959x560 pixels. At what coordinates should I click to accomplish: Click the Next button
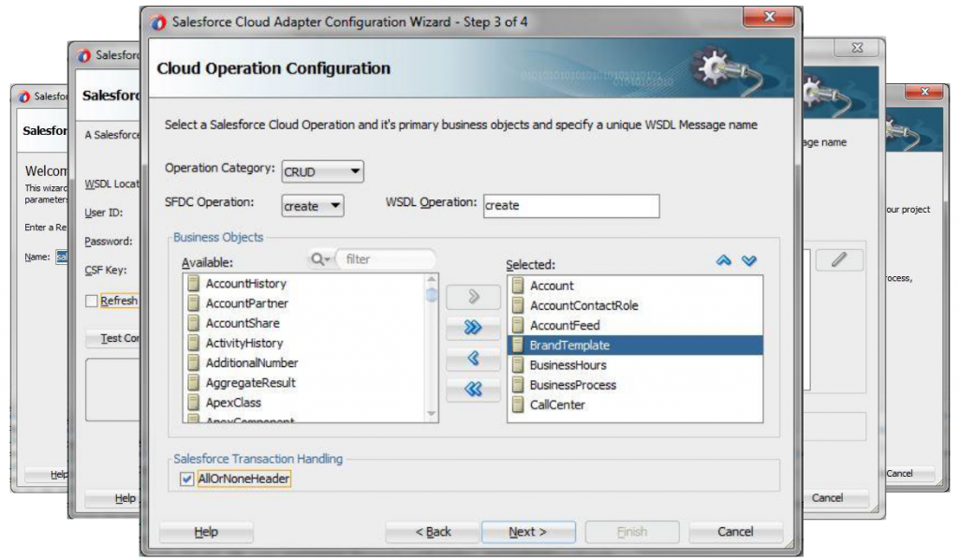pyautogui.click(x=528, y=532)
